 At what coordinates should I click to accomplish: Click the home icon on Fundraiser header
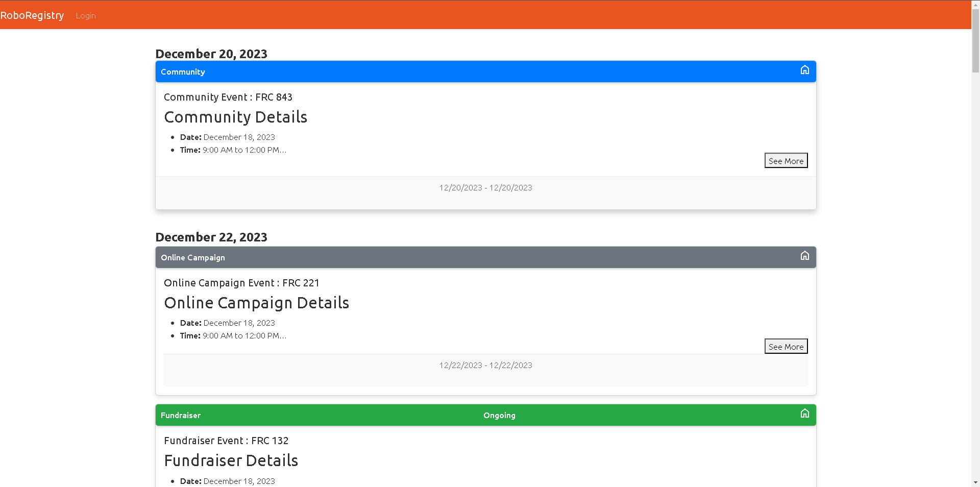coord(804,413)
